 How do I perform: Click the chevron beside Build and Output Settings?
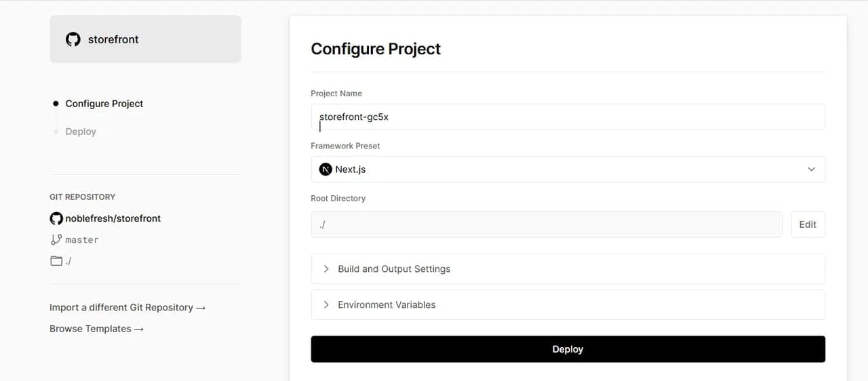tap(326, 268)
